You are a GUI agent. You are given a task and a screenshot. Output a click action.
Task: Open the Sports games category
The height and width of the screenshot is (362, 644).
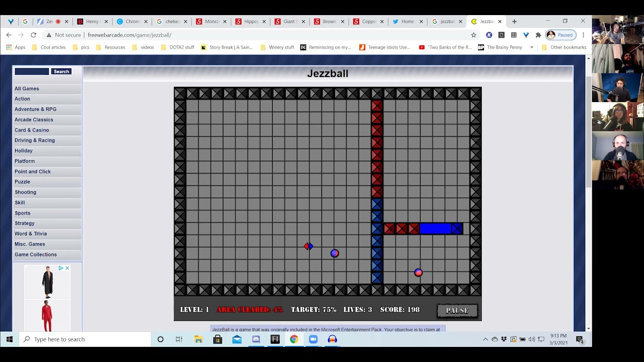[x=47, y=213]
